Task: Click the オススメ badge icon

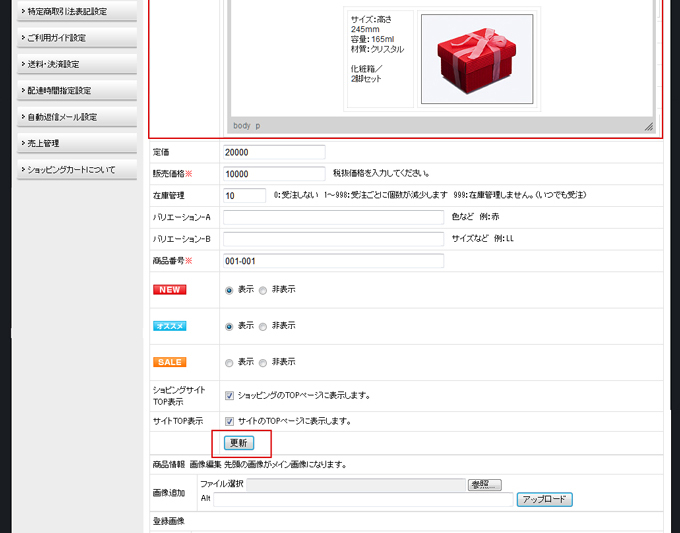Action: coord(169,326)
